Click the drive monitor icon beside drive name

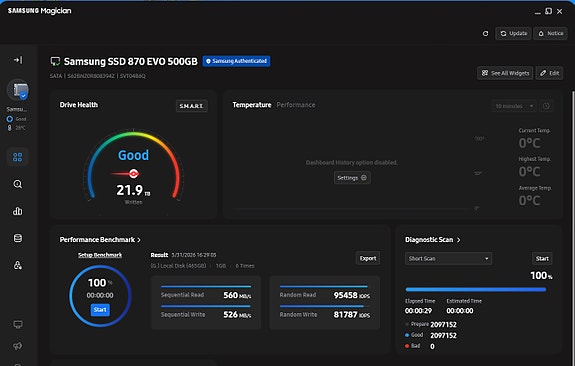coord(55,61)
